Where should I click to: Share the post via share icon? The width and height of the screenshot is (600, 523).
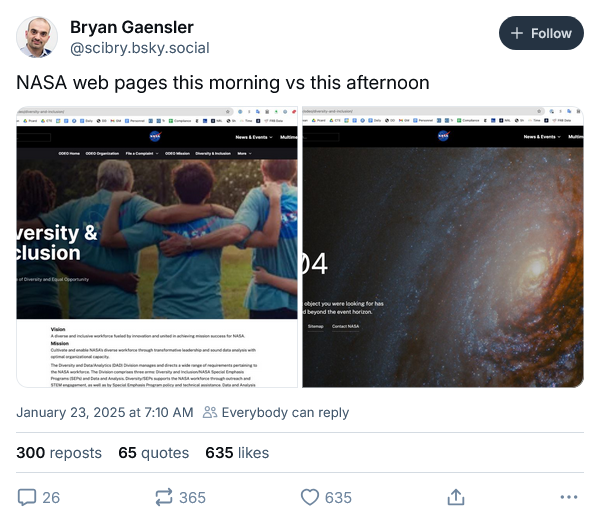pyautogui.click(x=456, y=497)
